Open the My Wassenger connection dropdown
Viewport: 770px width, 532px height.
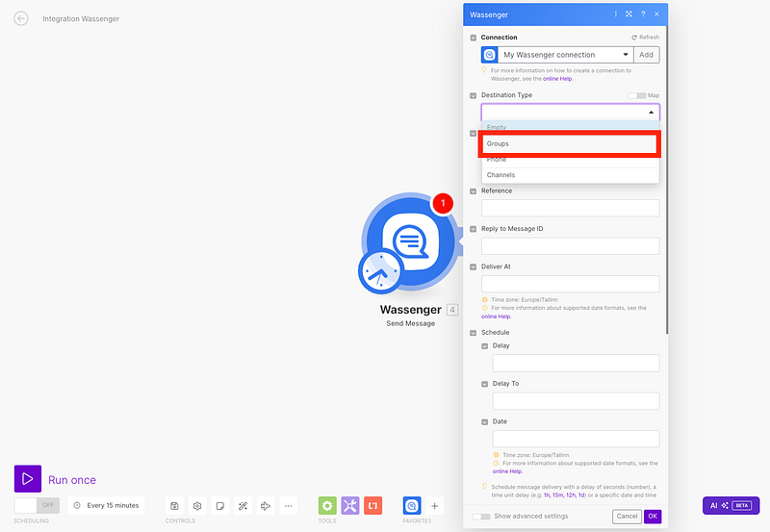(x=567, y=55)
